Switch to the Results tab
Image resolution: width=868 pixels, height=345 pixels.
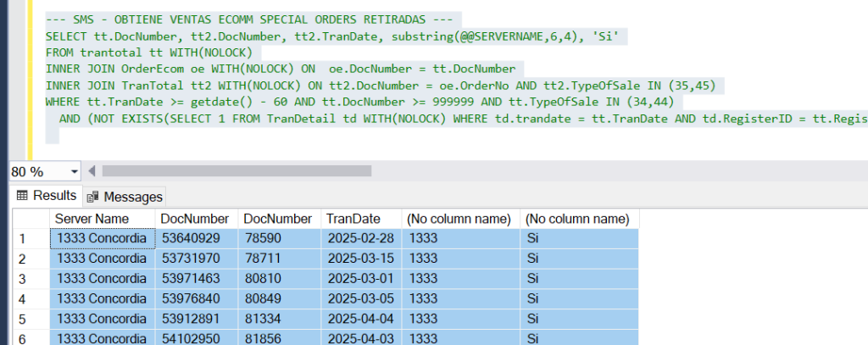47,196
